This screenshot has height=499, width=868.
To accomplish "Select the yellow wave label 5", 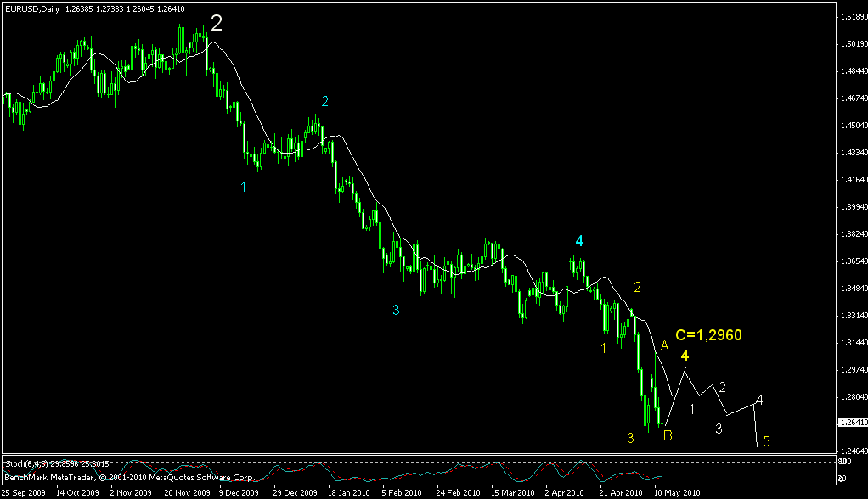I will coord(766,441).
